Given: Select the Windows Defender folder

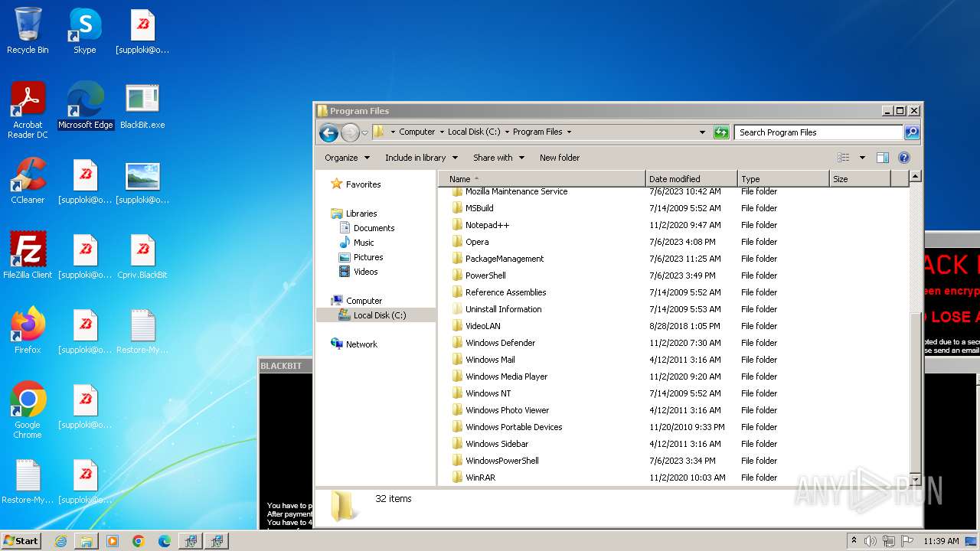Looking at the screenshot, I should click(500, 343).
